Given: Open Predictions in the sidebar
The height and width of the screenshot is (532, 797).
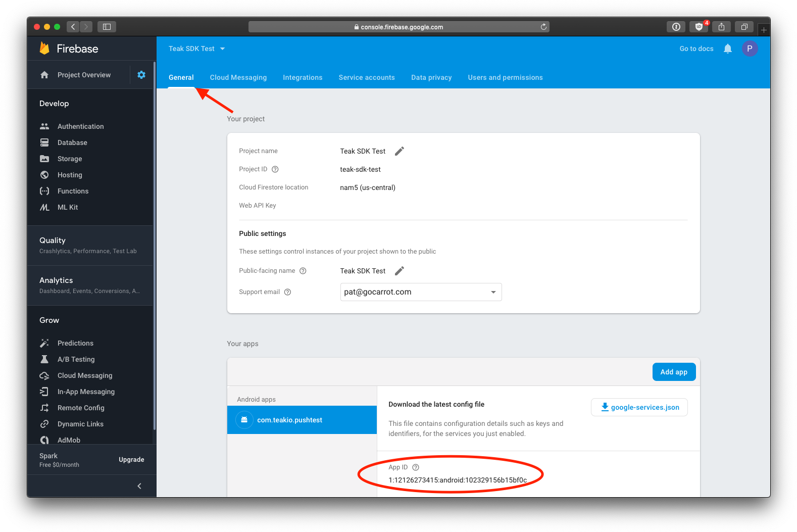Looking at the screenshot, I should [x=75, y=343].
